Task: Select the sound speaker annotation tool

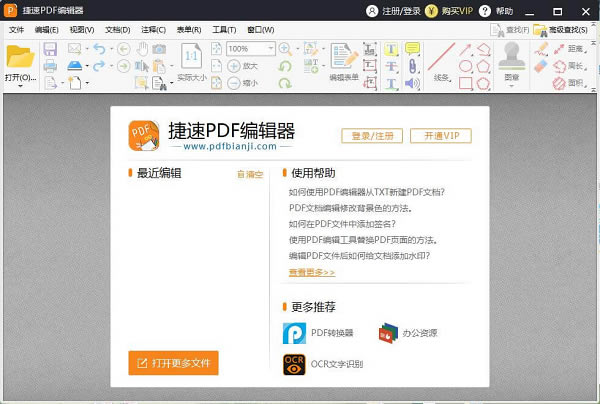Action: pos(412,83)
